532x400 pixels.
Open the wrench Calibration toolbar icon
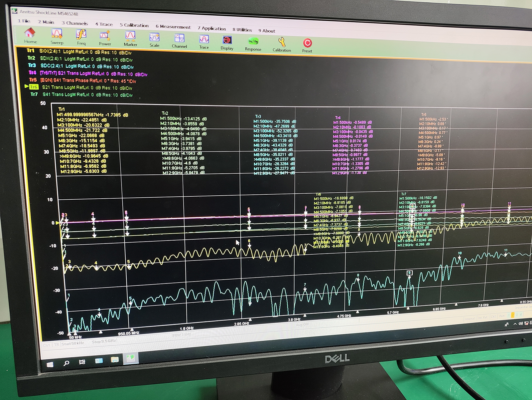282,43
